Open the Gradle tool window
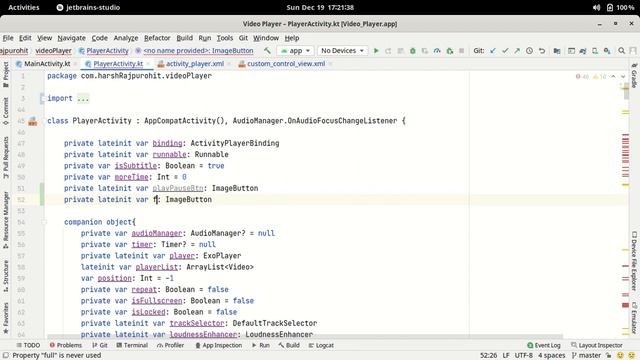Image resolution: width=640 pixels, height=360 pixels. 634,76
